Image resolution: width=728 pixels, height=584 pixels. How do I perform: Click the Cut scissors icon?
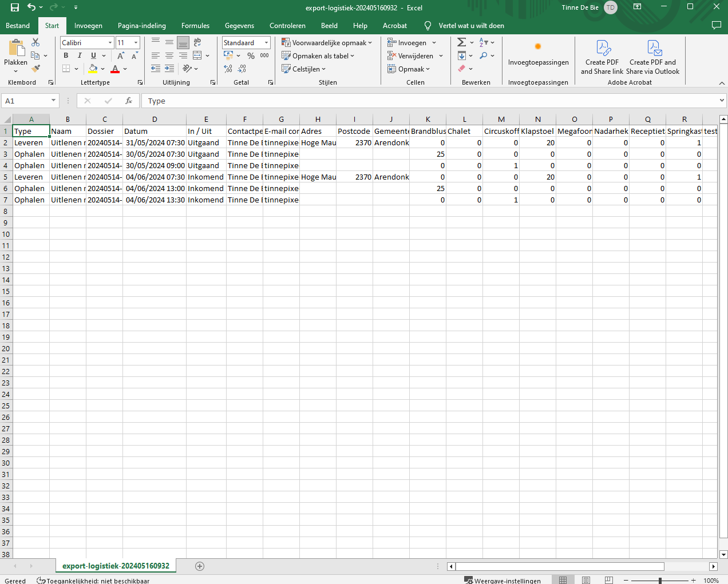tap(35, 42)
